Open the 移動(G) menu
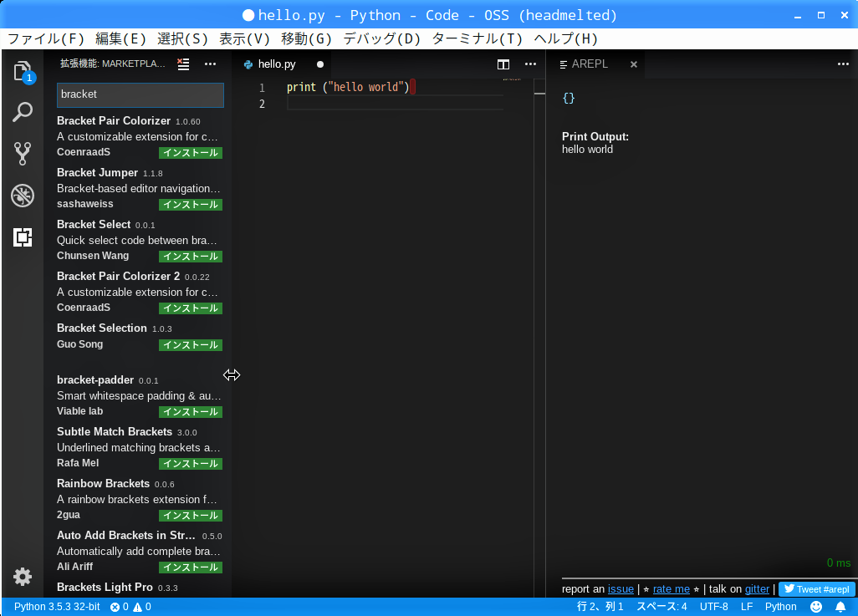Image resolution: width=858 pixels, height=616 pixels. pyautogui.click(x=306, y=38)
